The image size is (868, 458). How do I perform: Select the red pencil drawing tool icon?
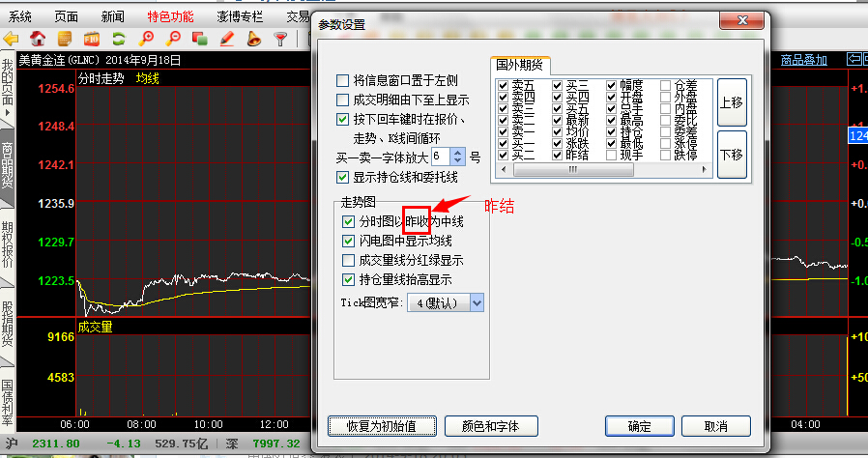coord(227,39)
